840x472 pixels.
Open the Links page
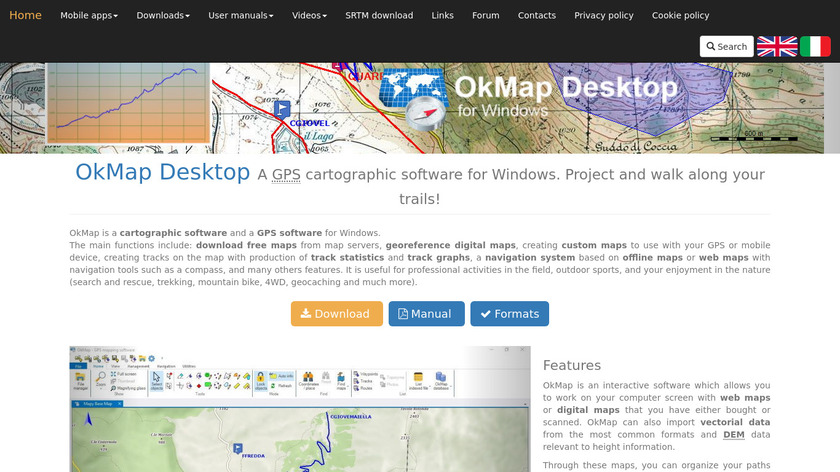coord(442,16)
